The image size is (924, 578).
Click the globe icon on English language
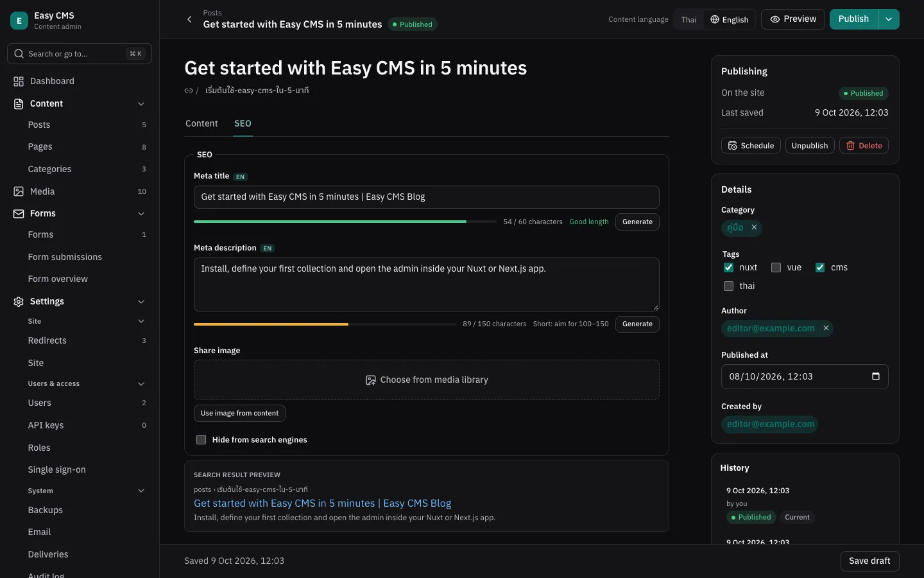tap(715, 19)
